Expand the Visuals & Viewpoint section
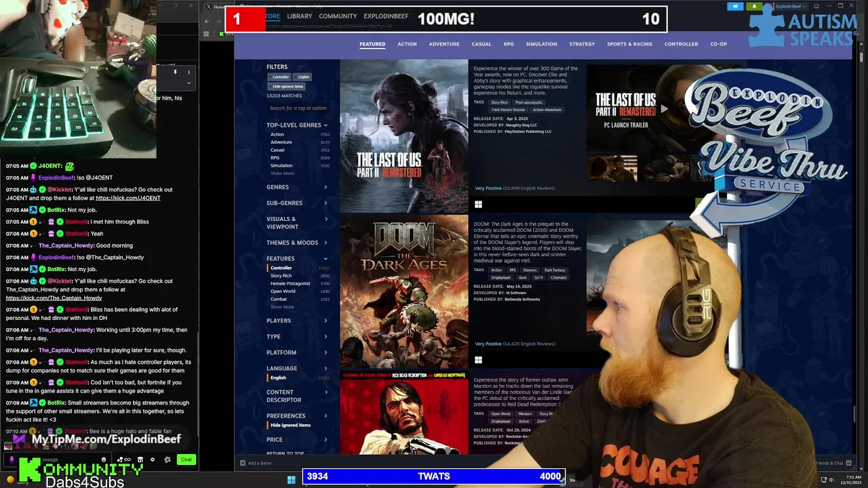868x488 pixels. (x=297, y=222)
